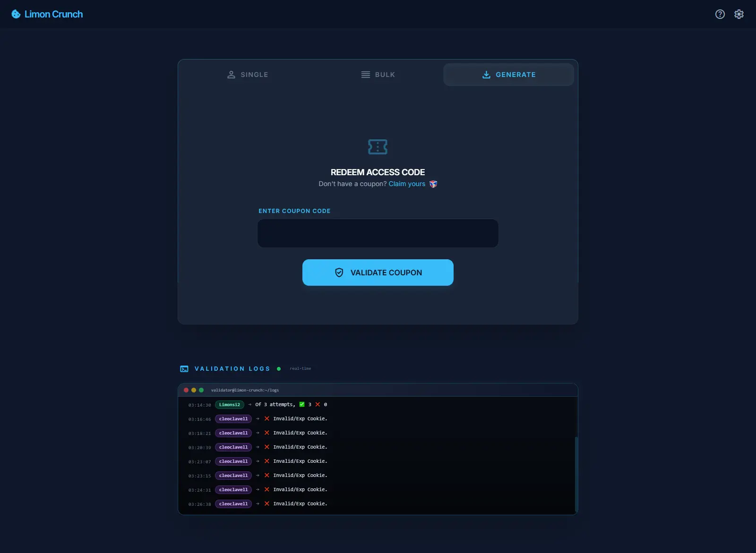Click the Limon Crunch brand name
756x553 pixels.
53,14
